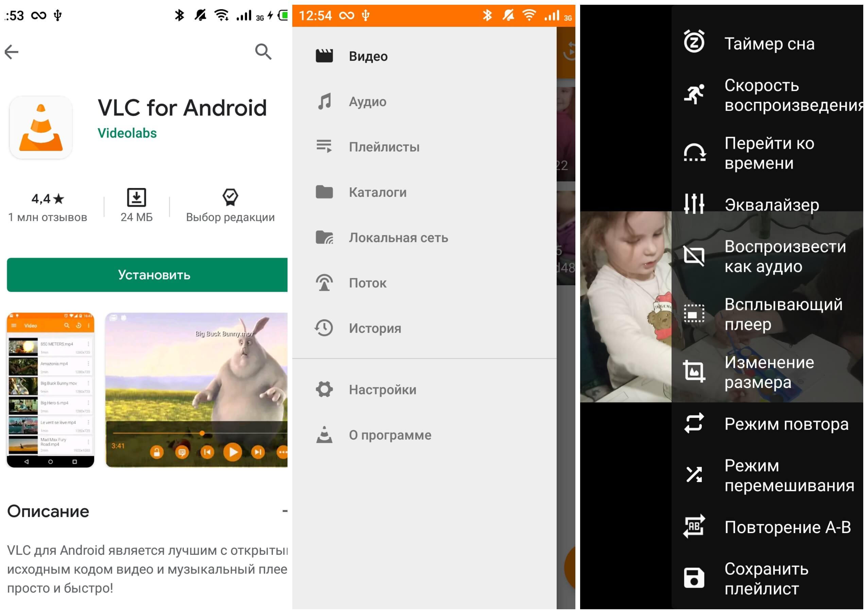Viewport: 868px width, 614px height.
Task: Tap the A-B repeat icon
Action: coord(694,527)
